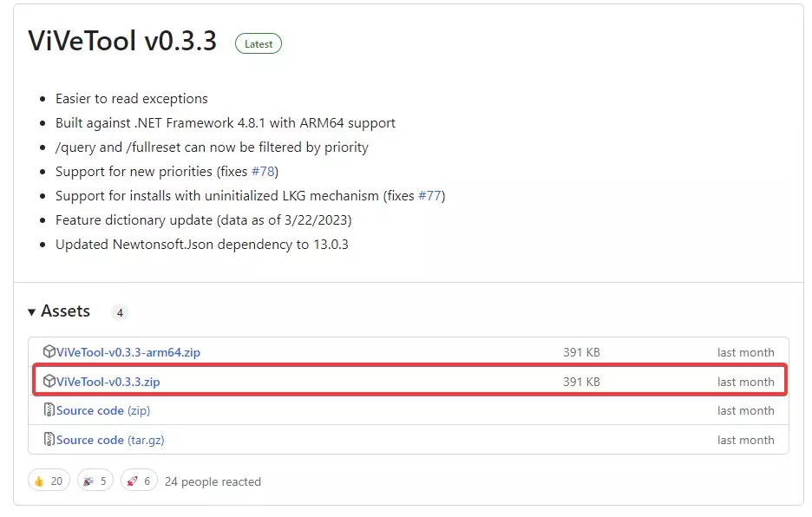Download ViVeTool-v0.3.3.zip
This screenshot has width=812, height=517.
coord(108,382)
